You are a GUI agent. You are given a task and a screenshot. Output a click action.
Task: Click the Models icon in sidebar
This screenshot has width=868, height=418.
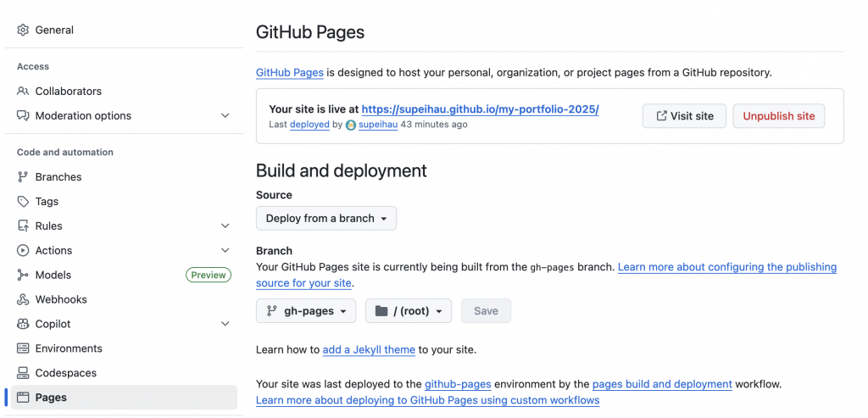coord(23,276)
